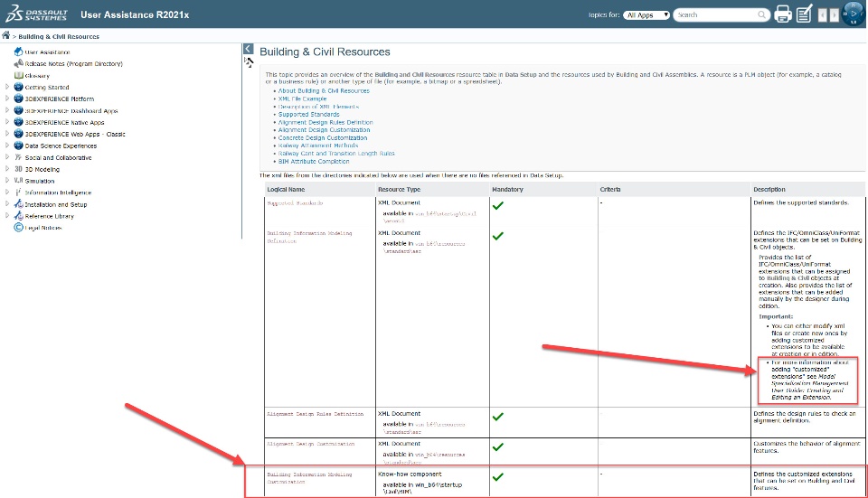The height and width of the screenshot is (498, 868).
Task: Click the Installation and Setup icon
Action: point(18,203)
